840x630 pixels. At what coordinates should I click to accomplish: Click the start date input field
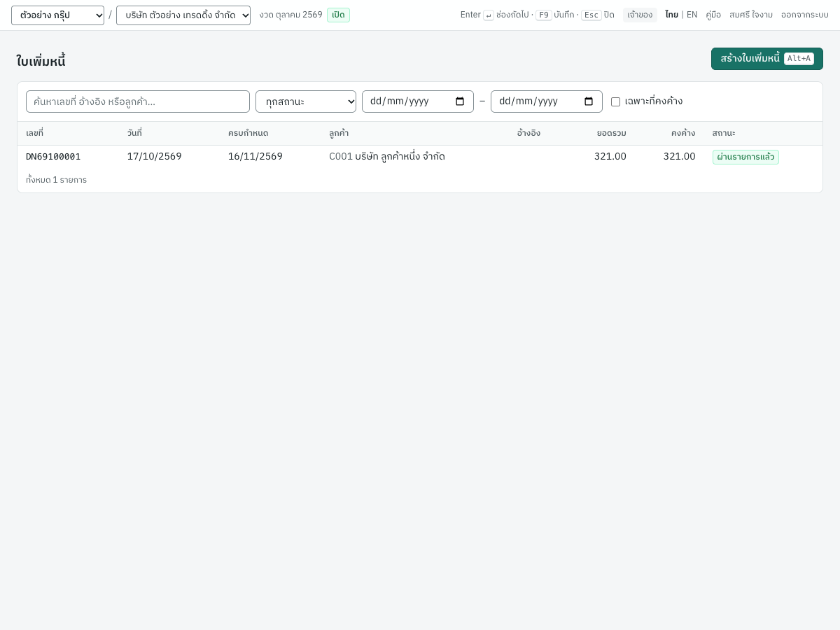point(418,101)
